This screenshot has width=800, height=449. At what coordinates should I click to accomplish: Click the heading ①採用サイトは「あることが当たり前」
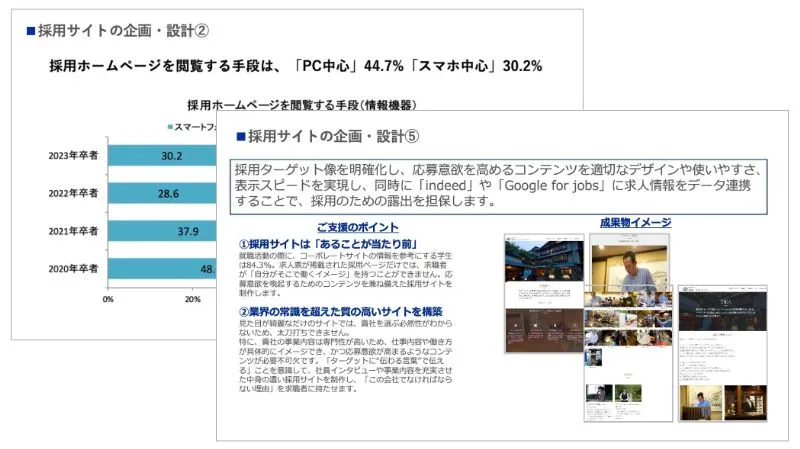point(328,244)
